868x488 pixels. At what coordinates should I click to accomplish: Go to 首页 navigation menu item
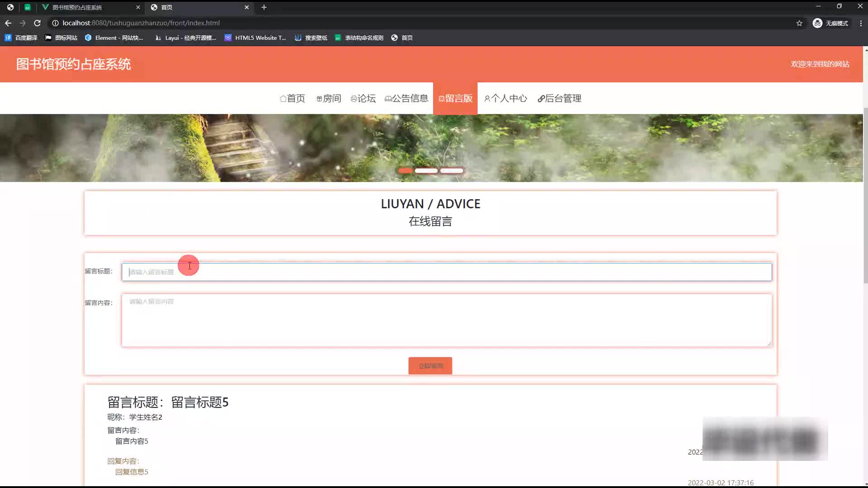pyautogui.click(x=292, y=99)
